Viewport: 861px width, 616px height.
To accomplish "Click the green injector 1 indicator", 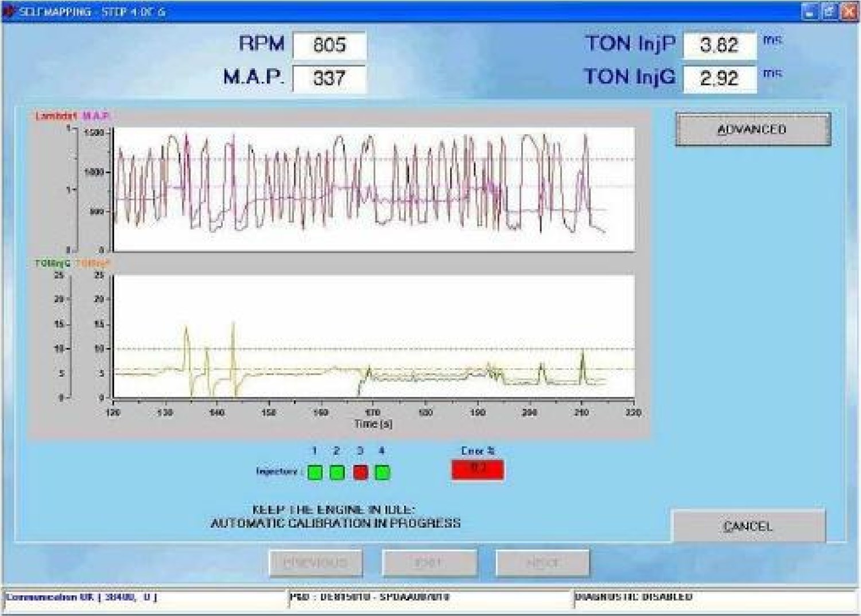I will coord(315,473).
